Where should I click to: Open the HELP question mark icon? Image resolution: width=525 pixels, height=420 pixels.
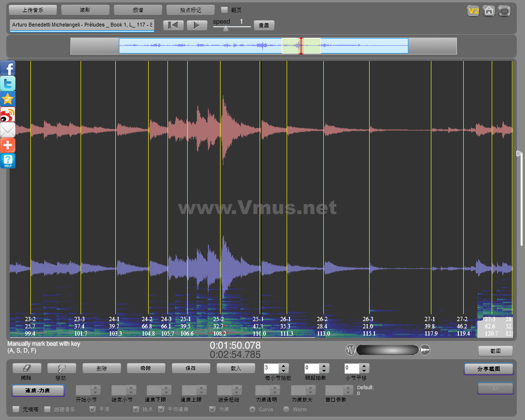point(8,161)
